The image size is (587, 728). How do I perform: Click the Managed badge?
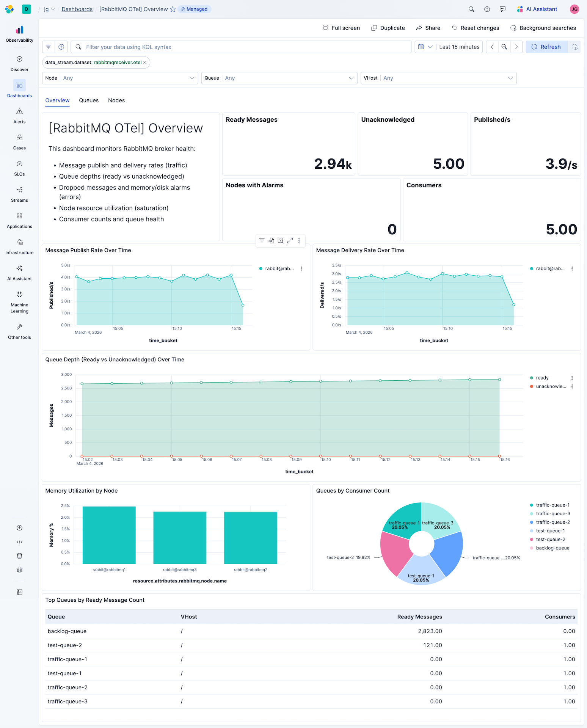tap(195, 9)
